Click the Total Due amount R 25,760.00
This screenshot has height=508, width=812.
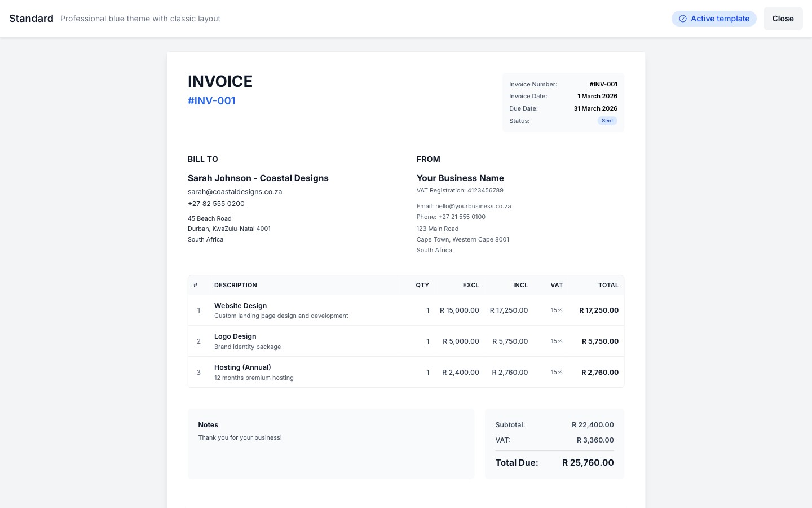pyautogui.click(x=588, y=462)
